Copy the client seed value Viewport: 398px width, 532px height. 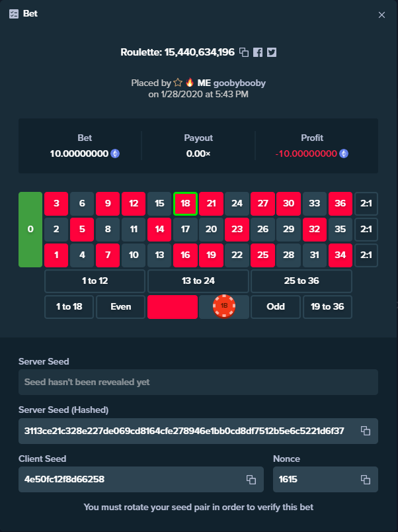coord(251,480)
